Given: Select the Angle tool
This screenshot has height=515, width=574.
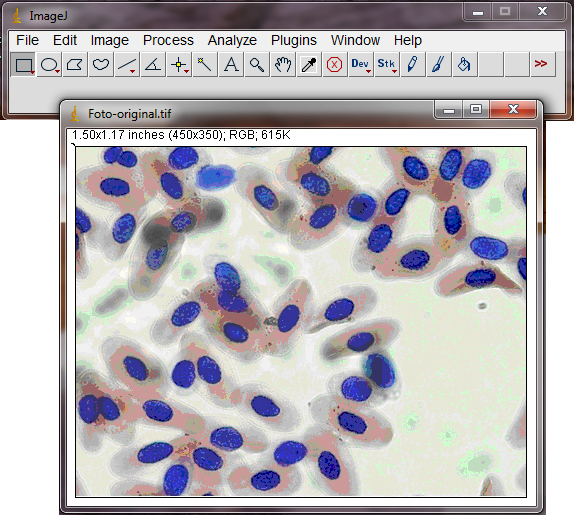Looking at the screenshot, I should click(153, 65).
